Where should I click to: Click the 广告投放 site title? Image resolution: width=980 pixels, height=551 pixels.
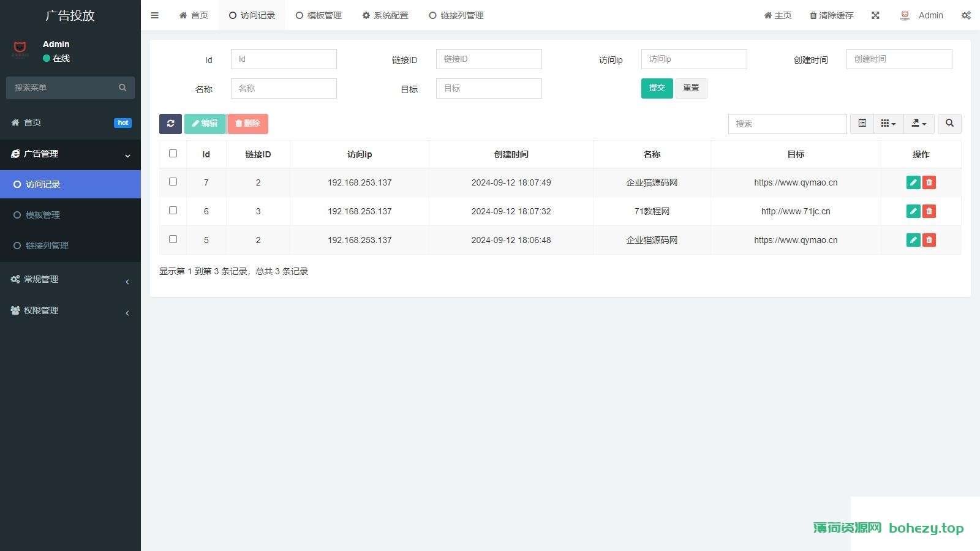70,15
